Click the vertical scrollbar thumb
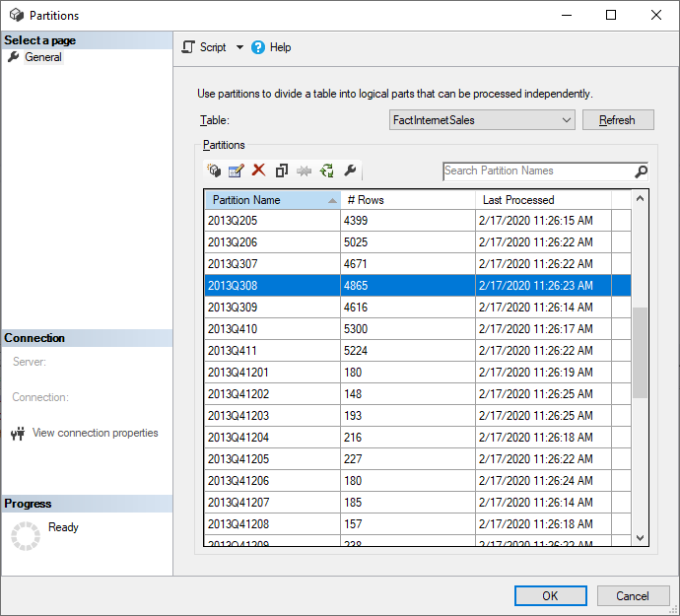The height and width of the screenshot is (616, 680). point(641,352)
